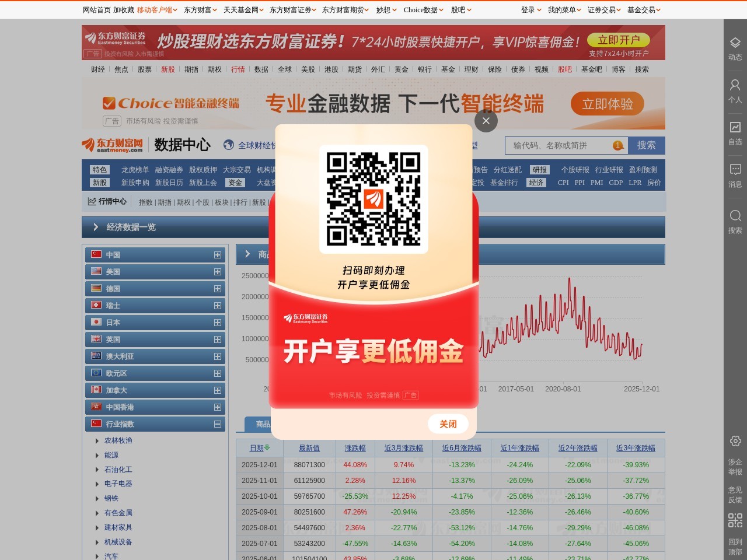747x560 pixels.
Task: Open the 东方财富 top menu dropdown
Action: coord(200,10)
